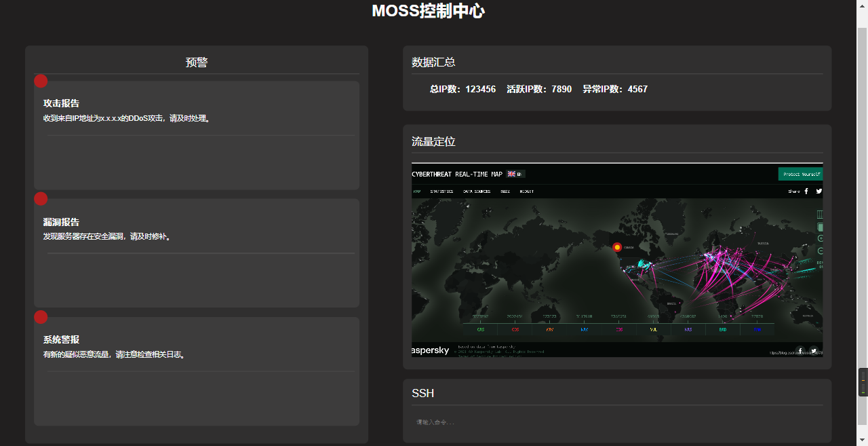Click the 预警 panel heading
868x446 pixels.
pyautogui.click(x=197, y=62)
